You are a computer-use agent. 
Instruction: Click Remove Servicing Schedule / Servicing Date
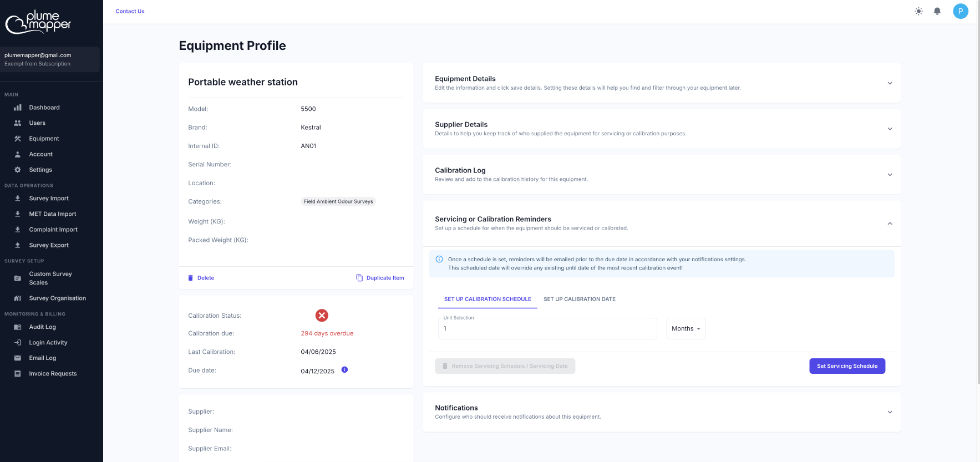pos(505,366)
